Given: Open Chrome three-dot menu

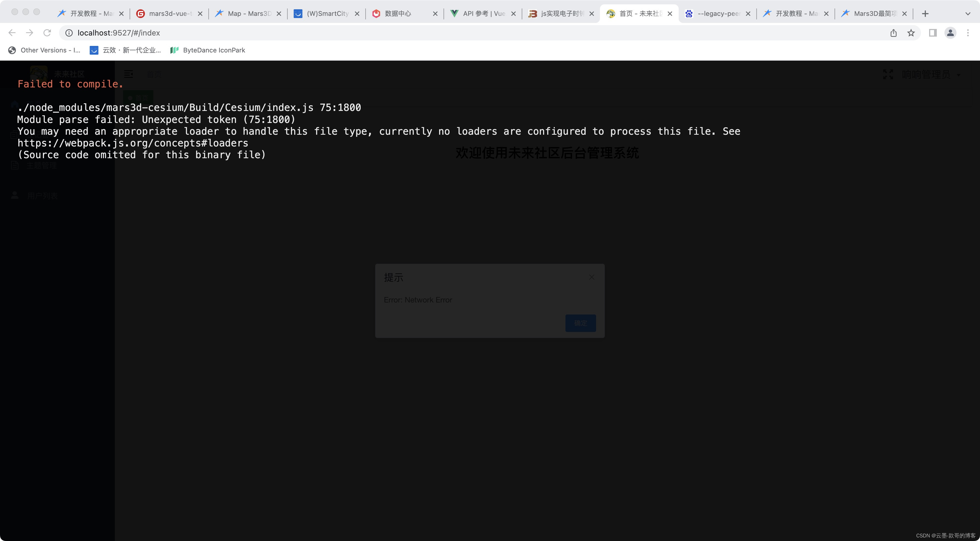Looking at the screenshot, I should coord(968,33).
